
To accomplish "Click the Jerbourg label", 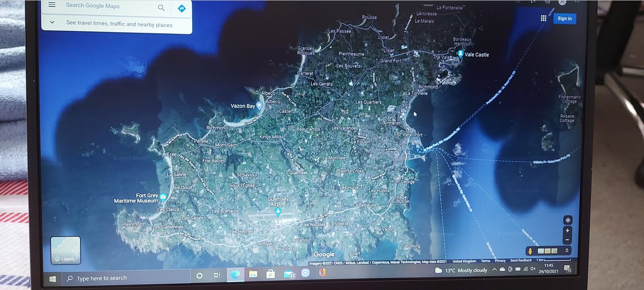I will 411,246.
